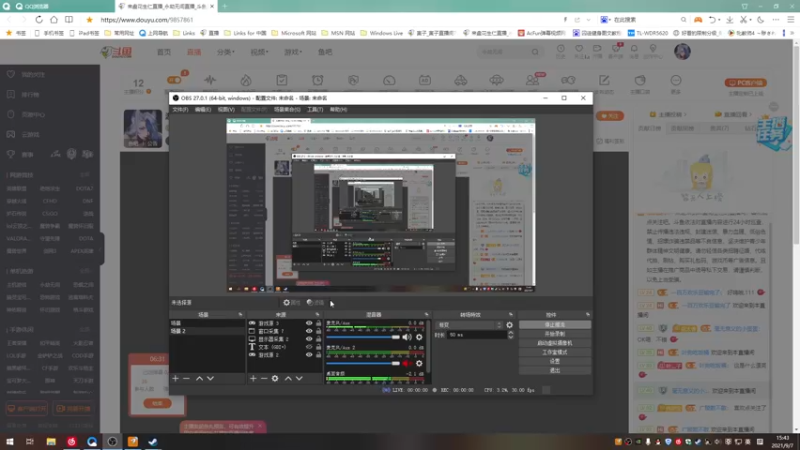Open the transition type dropdown
Image resolution: width=800 pixels, height=450 pixels.
[469, 325]
